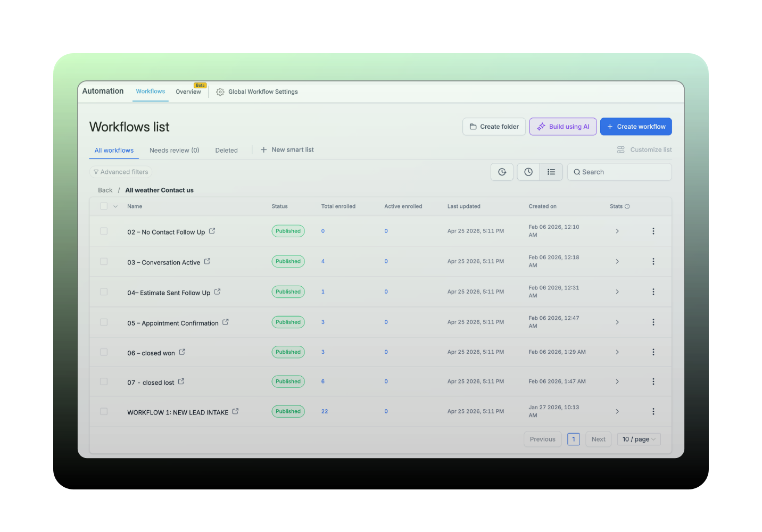
Task: Focus the Search input field
Action: coord(619,172)
